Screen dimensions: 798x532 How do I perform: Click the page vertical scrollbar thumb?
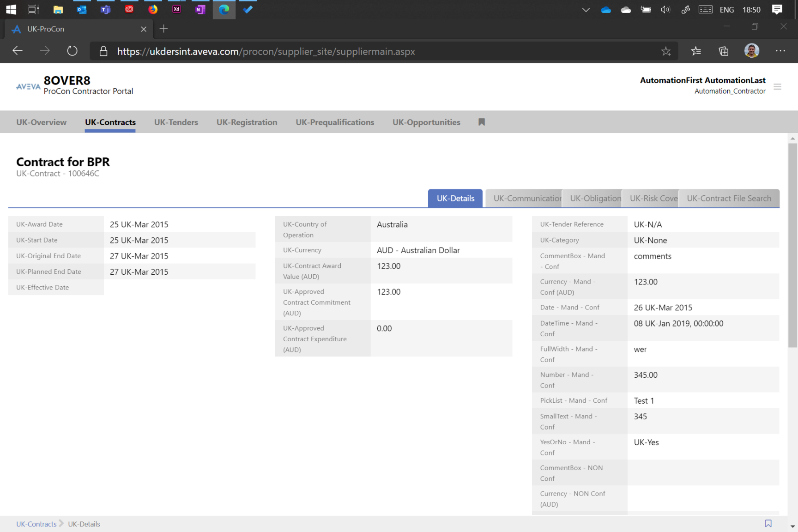point(792,245)
